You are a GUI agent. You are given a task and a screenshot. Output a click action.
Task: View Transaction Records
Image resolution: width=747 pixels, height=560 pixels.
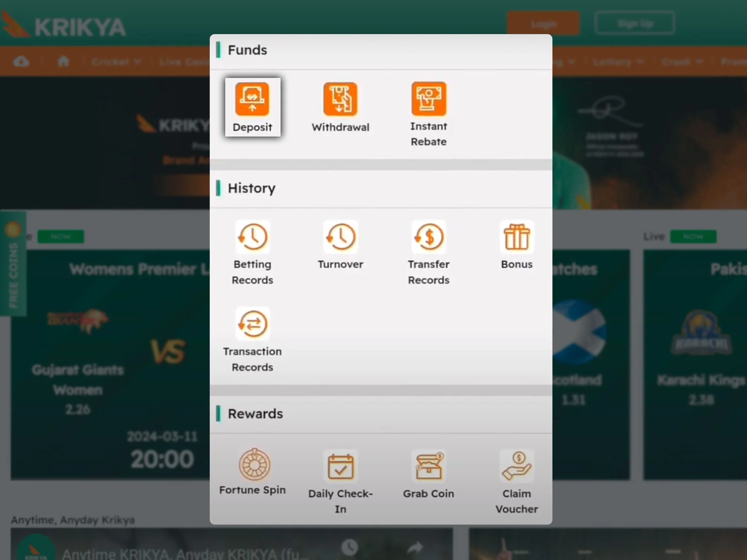[x=253, y=340]
